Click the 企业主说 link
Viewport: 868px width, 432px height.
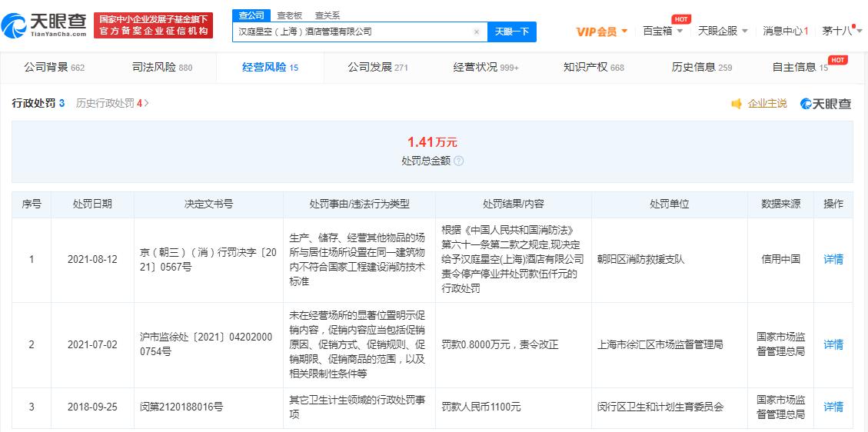[x=767, y=104]
